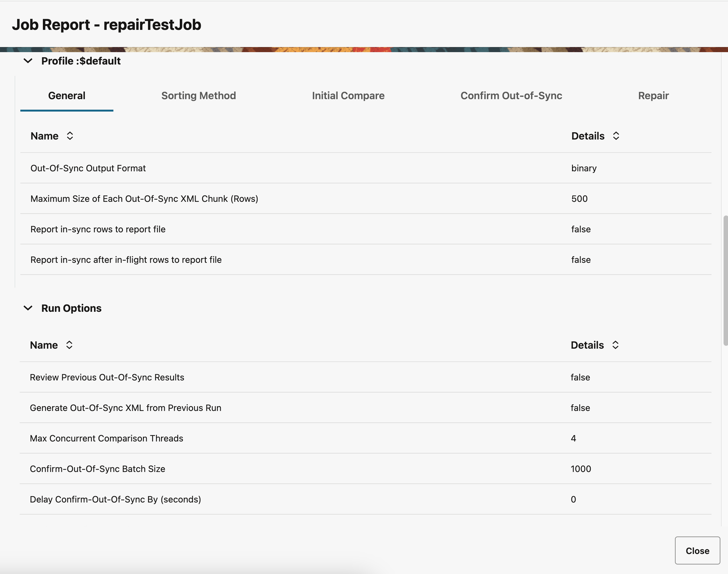728x574 pixels.
Task: Collapse the Profile :$default section
Action: [28, 61]
